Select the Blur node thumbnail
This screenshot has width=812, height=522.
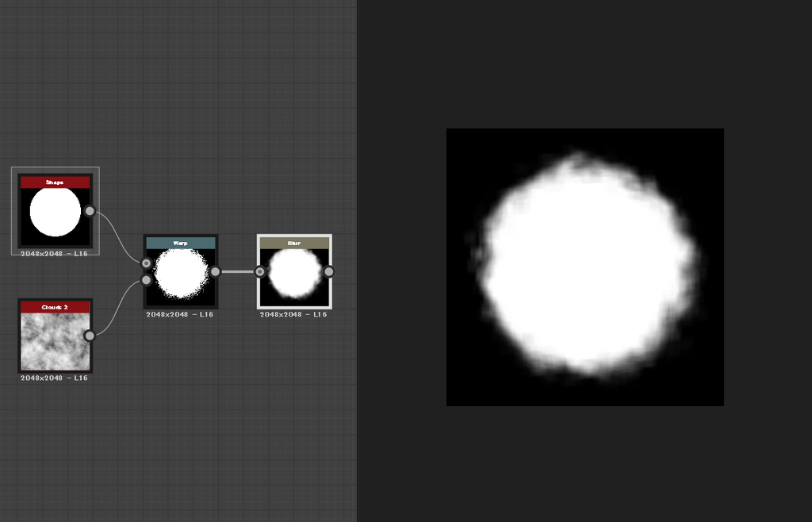pos(295,278)
